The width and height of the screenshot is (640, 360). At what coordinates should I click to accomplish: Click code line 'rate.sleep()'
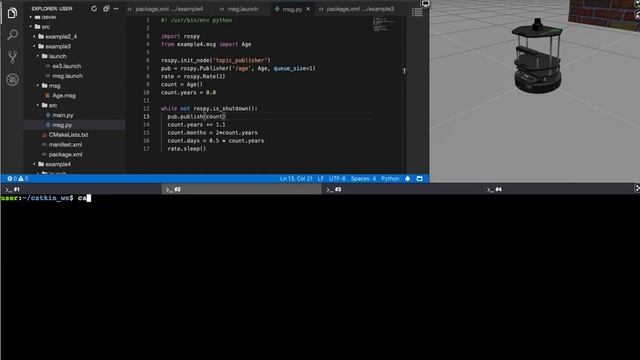187,149
